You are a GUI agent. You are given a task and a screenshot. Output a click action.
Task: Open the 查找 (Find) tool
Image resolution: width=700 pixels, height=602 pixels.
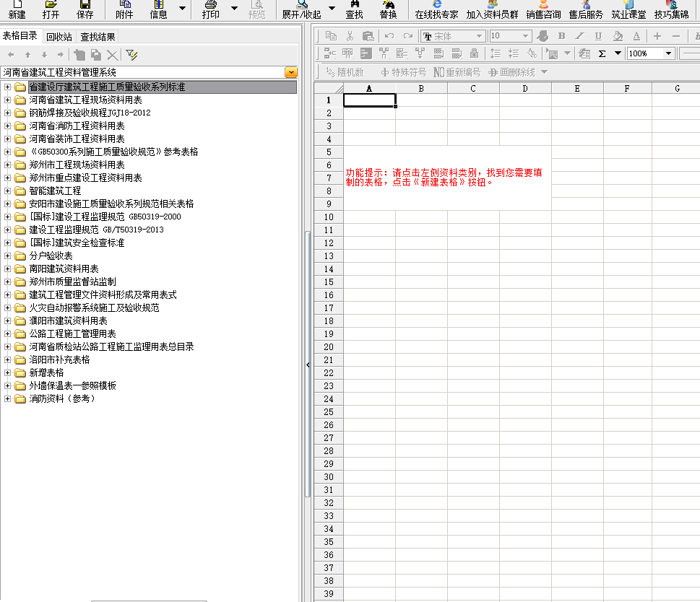coord(354,9)
